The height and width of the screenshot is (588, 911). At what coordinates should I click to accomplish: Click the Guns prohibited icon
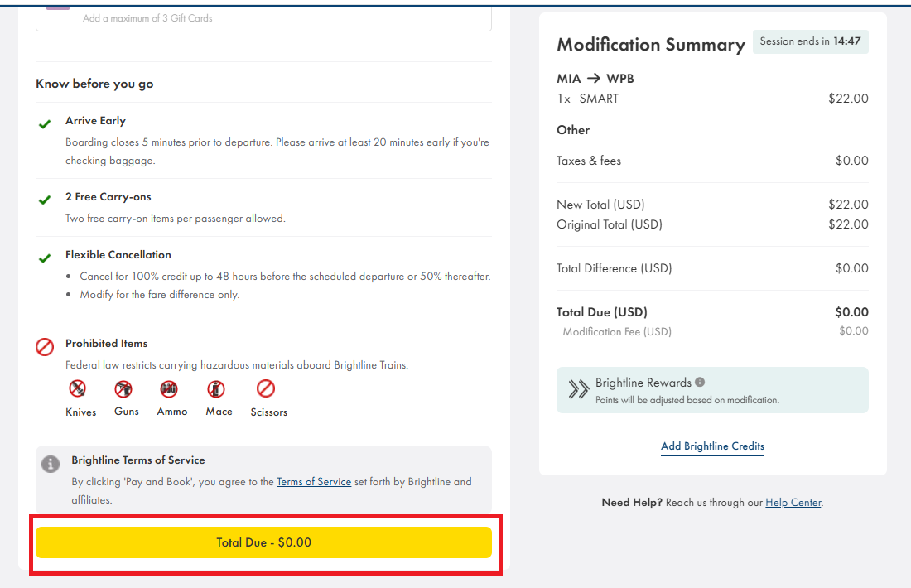(x=123, y=388)
